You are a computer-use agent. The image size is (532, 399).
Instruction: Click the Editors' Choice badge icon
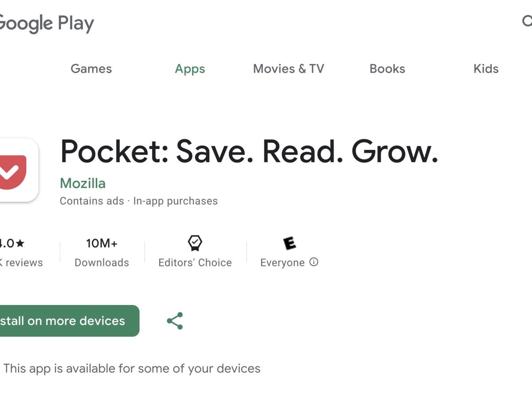[x=195, y=243]
